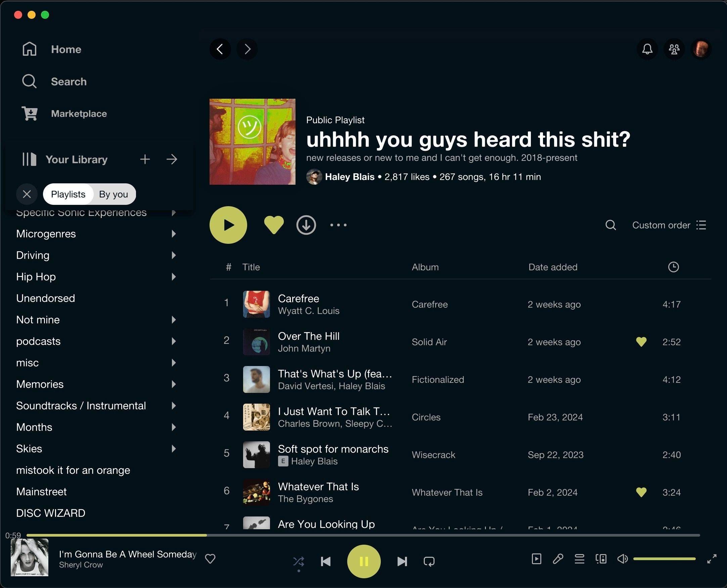Screen dimensions: 727x588
Task: Navigate forward with the right chevron
Action: pyautogui.click(x=247, y=49)
